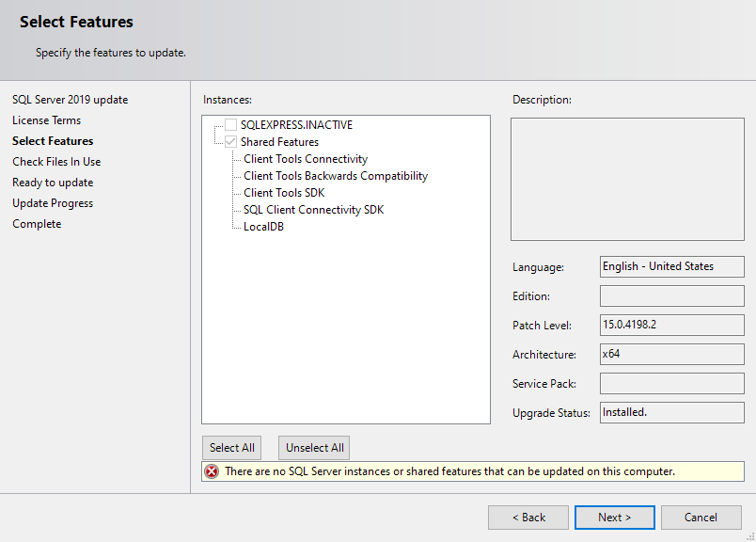Select the SQL Client Connectivity SDK feature
Viewport: 756px width, 542px height.
pos(312,209)
